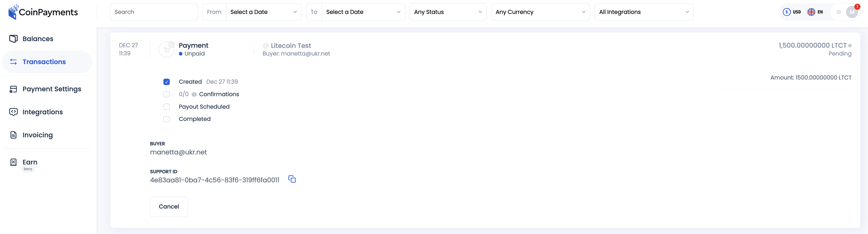Copy the Support ID using the copy icon
Image resolution: width=868 pixels, height=234 pixels.
pos(292,179)
